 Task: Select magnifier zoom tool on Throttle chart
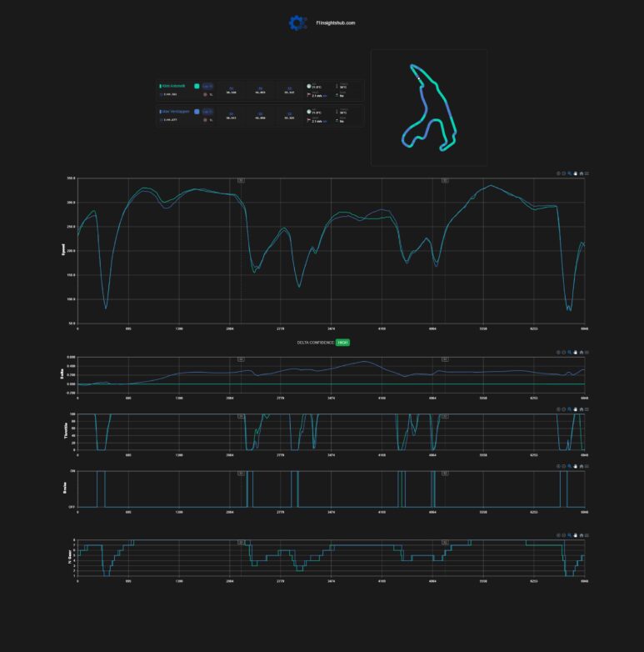tap(570, 409)
